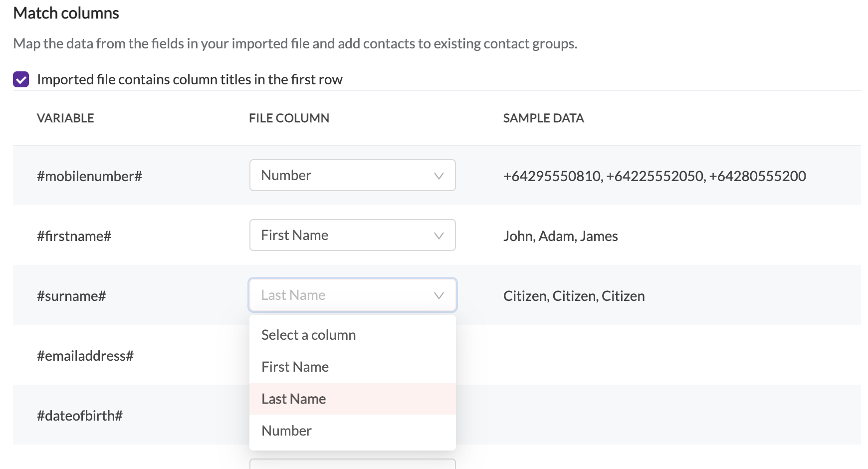The width and height of the screenshot is (868, 469).
Task: Click the chevron arrow in the #mobilenumber# dropdown
Action: (438, 176)
